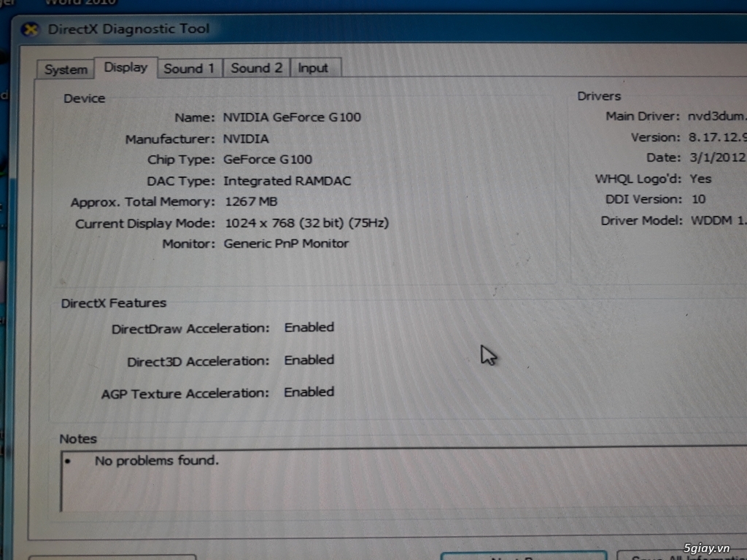Screen dimensions: 747x560
Task: Open the Sound 1 tab
Action: [x=189, y=69]
